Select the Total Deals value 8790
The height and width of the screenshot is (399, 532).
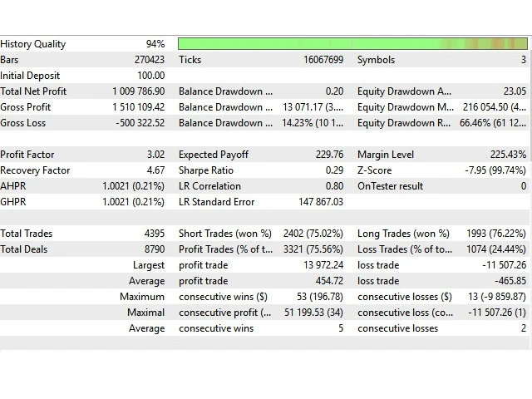click(x=154, y=249)
